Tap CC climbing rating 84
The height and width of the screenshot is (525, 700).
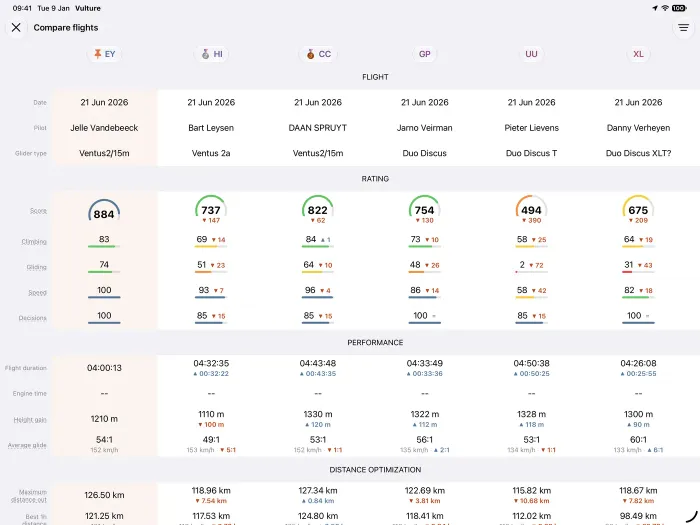pos(311,239)
